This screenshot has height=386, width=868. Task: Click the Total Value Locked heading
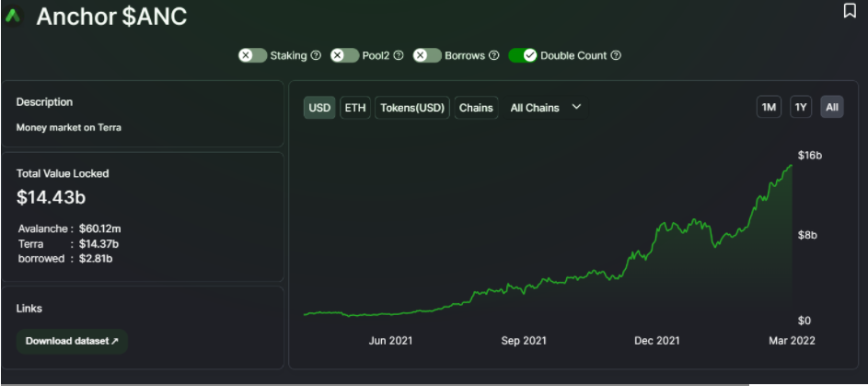click(x=63, y=173)
